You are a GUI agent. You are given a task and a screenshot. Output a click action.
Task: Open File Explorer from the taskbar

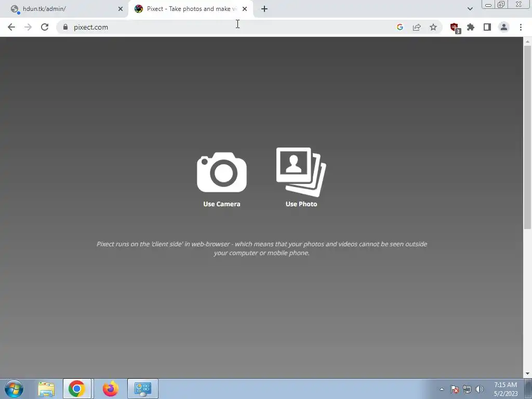[x=46, y=389]
